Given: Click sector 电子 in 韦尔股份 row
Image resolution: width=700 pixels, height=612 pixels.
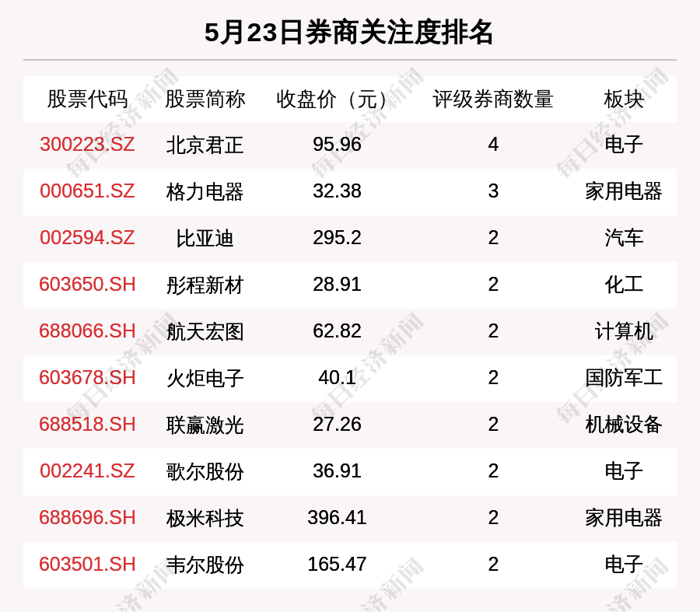Looking at the screenshot, I should (x=624, y=565).
